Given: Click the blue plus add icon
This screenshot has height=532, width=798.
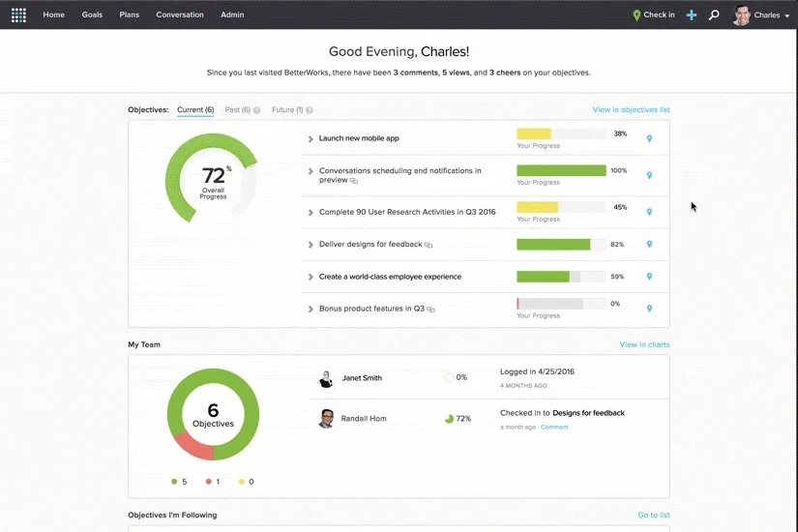Looking at the screenshot, I should (x=692, y=15).
